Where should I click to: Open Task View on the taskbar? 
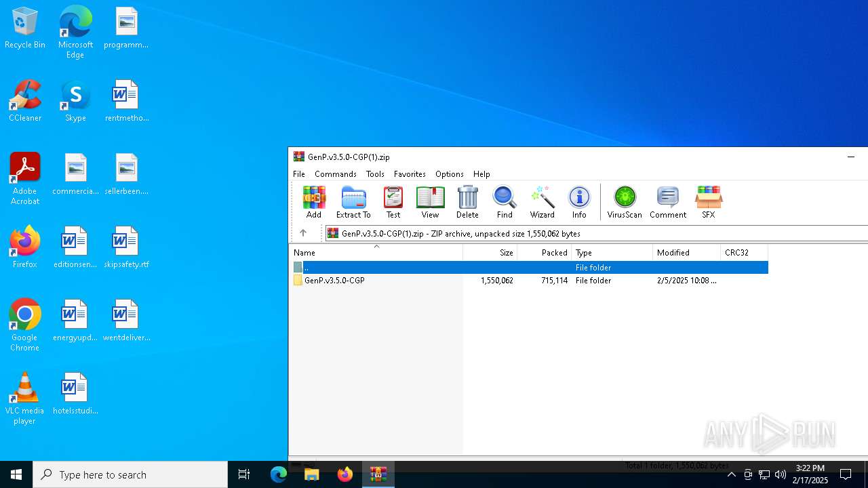[244, 474]
